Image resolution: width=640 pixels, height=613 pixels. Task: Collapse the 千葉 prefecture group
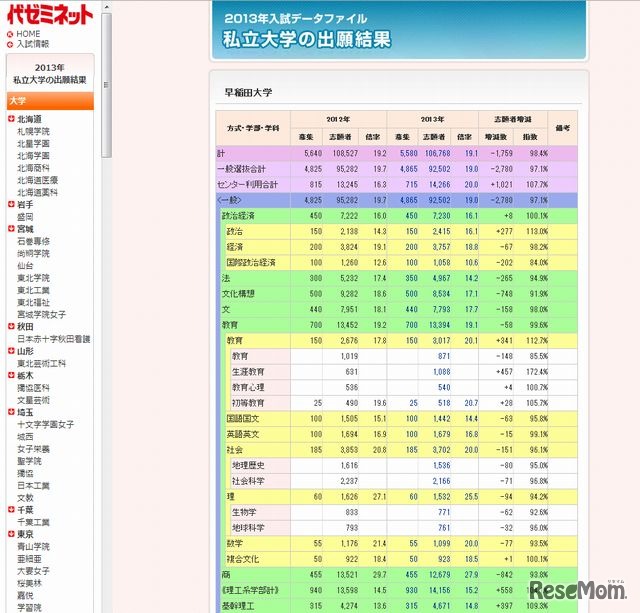click(11, 509)
